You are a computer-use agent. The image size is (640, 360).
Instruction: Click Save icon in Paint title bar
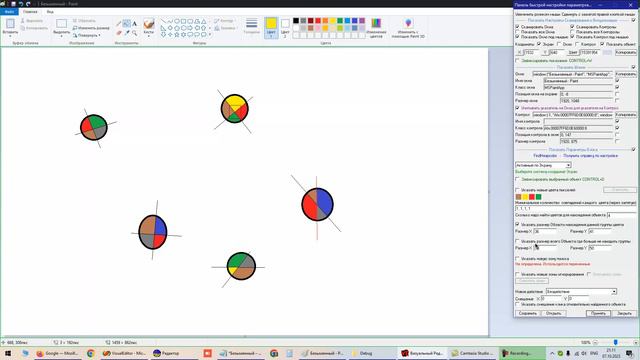coord(13,4)
